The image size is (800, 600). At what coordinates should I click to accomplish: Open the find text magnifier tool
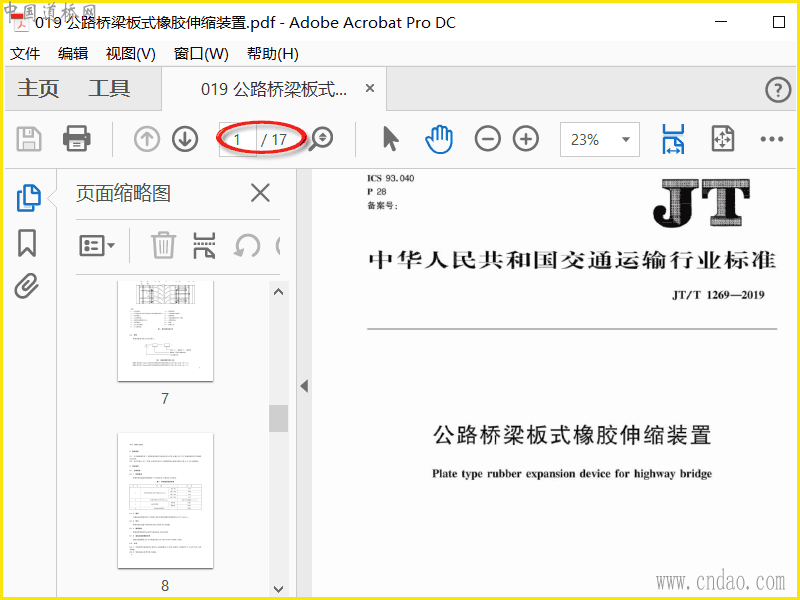pyautogui.click(x=321, y=139)
